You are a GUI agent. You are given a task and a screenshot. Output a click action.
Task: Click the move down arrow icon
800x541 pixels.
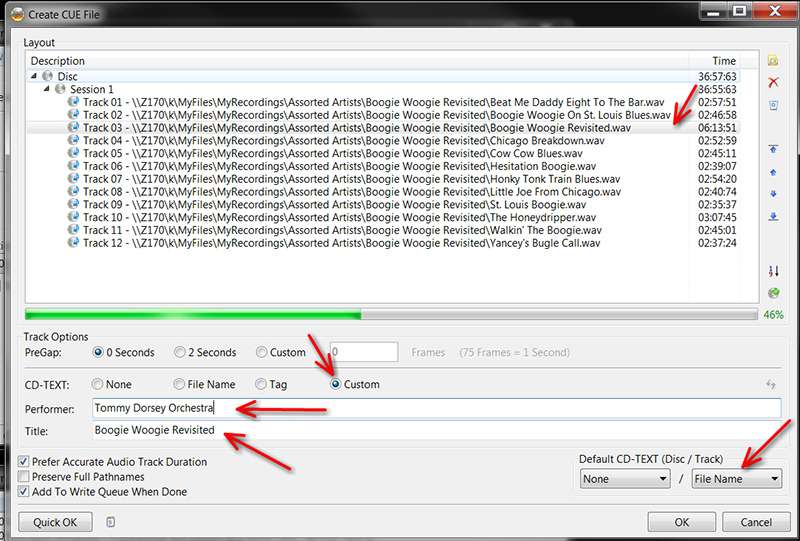pos(773,194)
